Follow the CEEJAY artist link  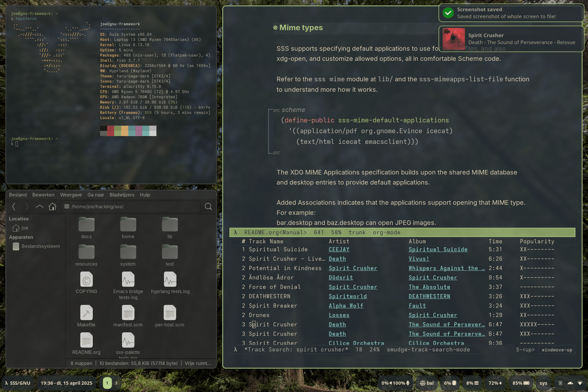339,249
